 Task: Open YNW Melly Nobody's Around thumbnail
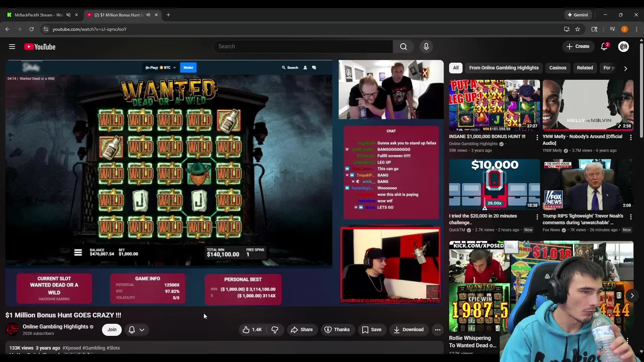click(588, 105)
